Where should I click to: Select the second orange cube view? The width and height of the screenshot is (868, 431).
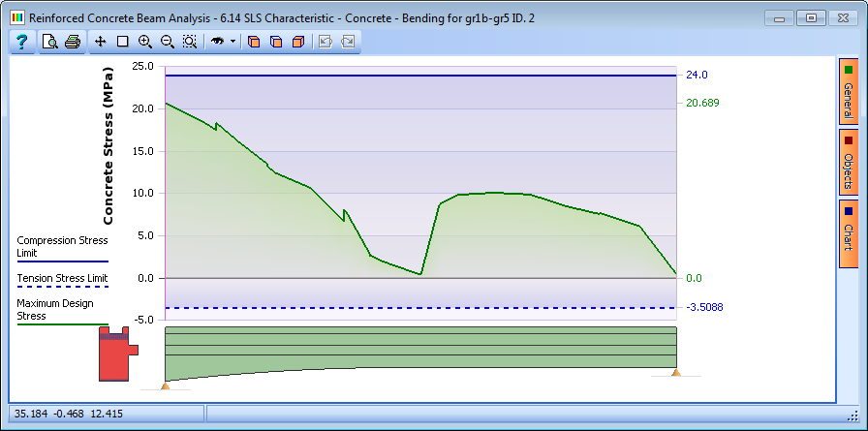(x=276, y=42)
